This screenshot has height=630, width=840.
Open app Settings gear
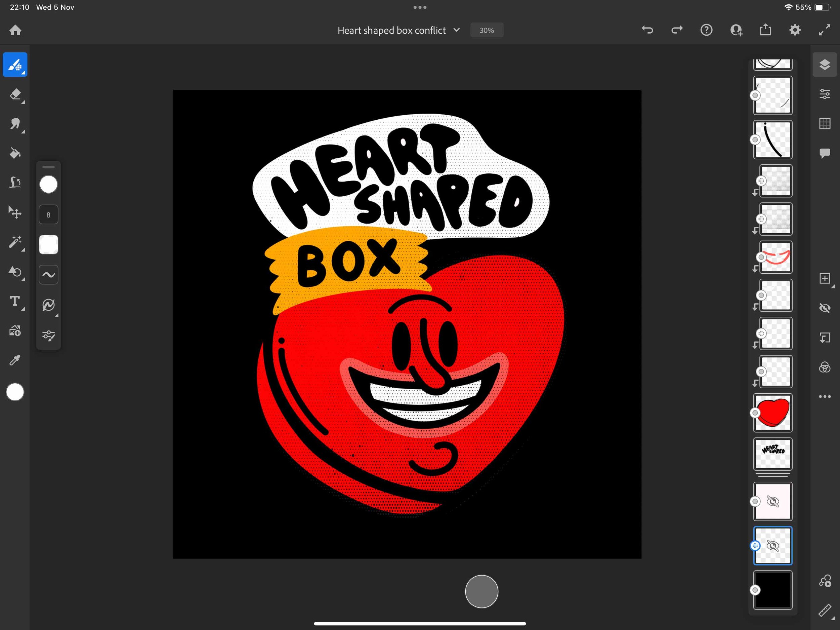(x=795, y=30)
